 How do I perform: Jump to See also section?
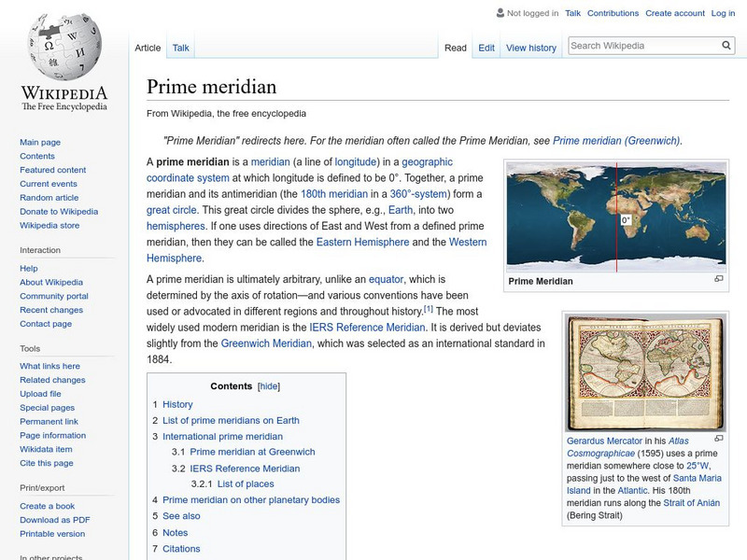click(x=181, y=516)
